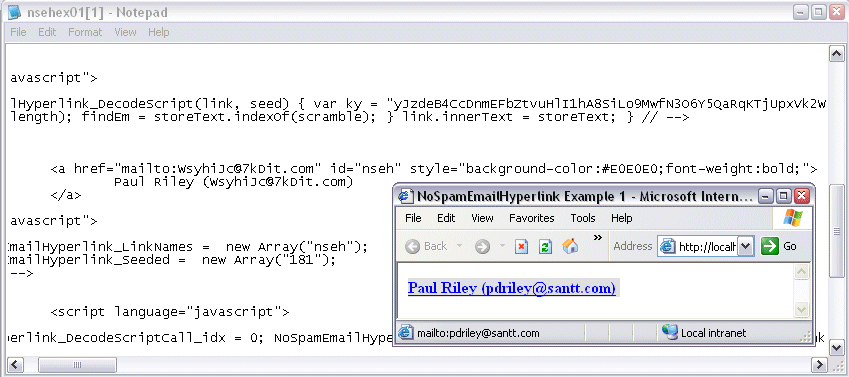849x377 pixels.
Task: Minimize the Notepad window
Action: [801, 12]
